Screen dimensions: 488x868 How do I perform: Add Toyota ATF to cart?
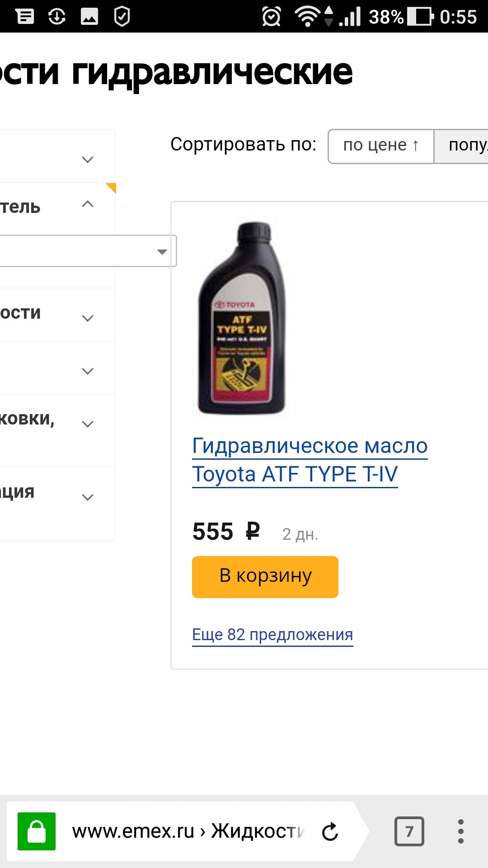265,576
